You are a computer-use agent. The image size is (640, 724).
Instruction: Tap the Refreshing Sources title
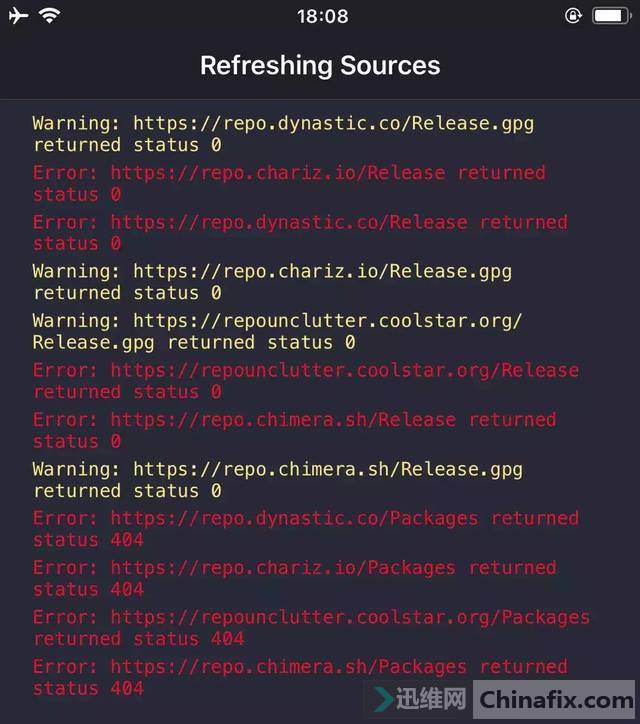point(320,65)
